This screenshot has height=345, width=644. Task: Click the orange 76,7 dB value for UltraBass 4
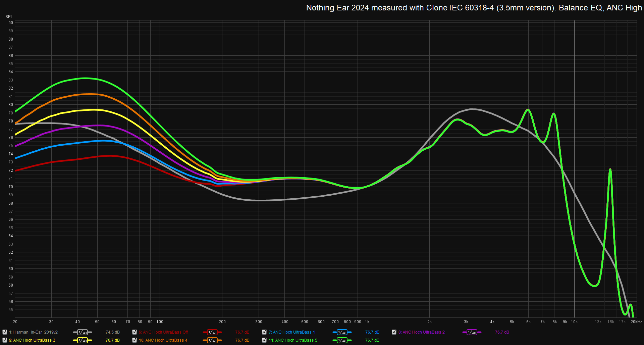point(243,340)
